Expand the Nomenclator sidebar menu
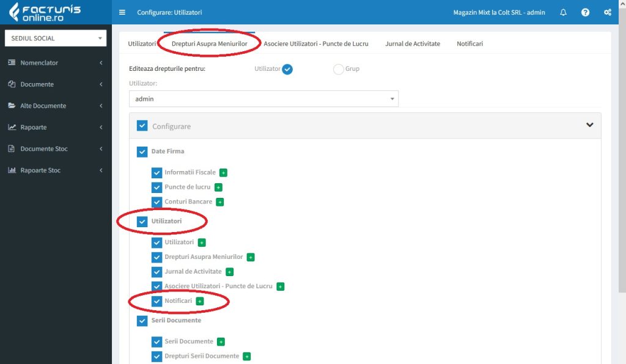 pos(56,62)
